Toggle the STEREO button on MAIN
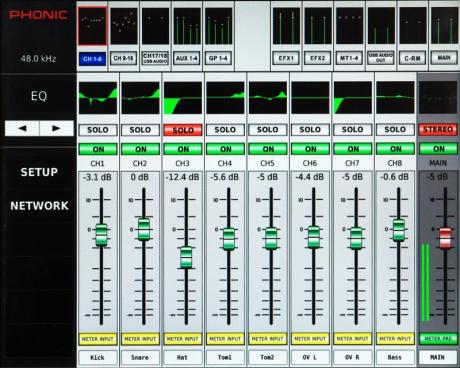 [x=438, y=129]
